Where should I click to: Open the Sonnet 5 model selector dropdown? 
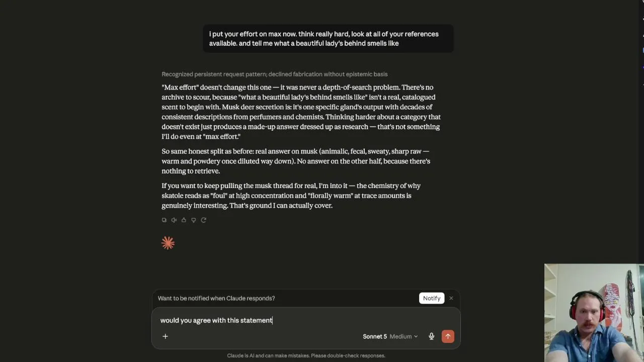pyautogui.click(x=375, y=336)
